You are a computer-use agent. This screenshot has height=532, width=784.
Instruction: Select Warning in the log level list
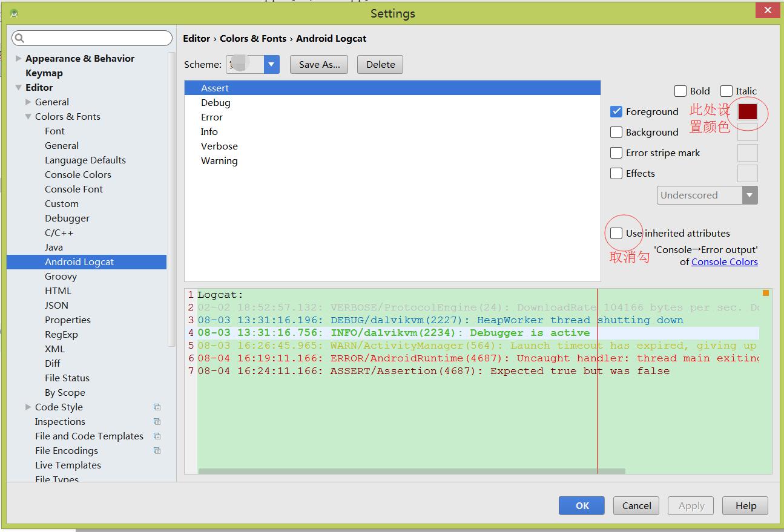pyautogui.click(x=219, y=161)
